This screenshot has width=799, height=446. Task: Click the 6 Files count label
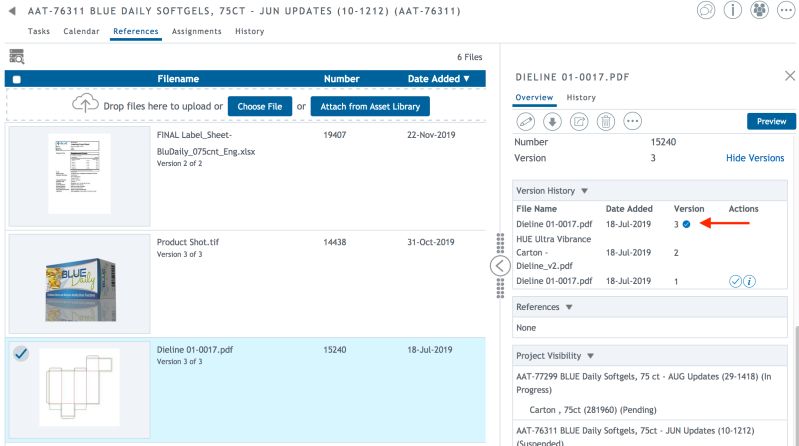[x=469, y=57]
